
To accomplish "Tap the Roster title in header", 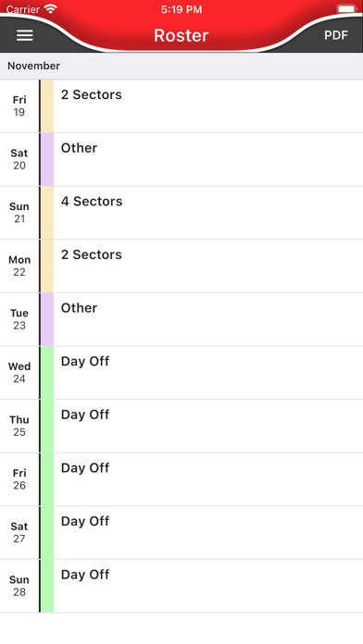I will [181, 35].
